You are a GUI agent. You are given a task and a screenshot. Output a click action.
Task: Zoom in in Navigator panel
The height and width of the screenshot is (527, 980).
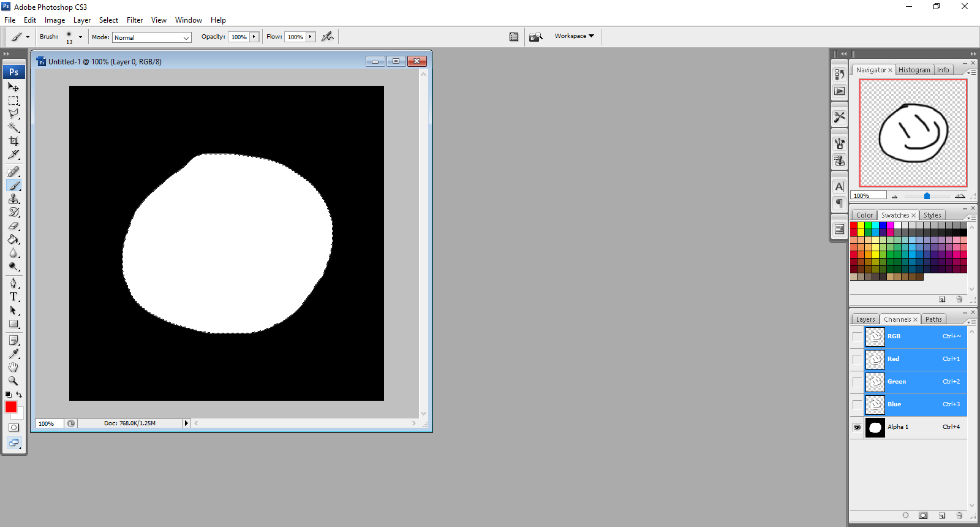pos(960,196)
